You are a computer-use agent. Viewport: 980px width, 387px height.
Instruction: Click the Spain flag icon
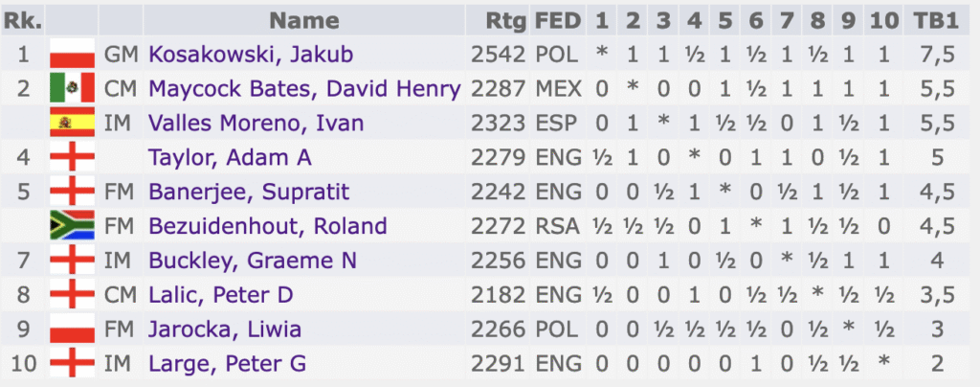tap(72, 123)
